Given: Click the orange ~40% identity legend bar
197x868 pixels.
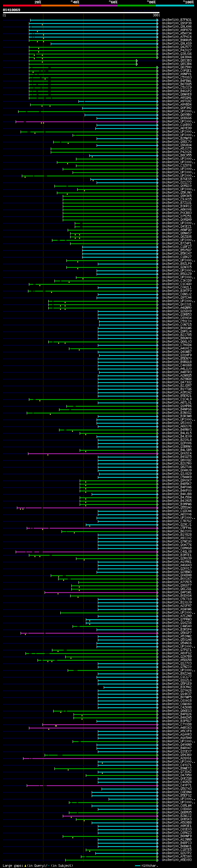Looking at the screenshot, I should pyautogui.click(x=60, y=6).
